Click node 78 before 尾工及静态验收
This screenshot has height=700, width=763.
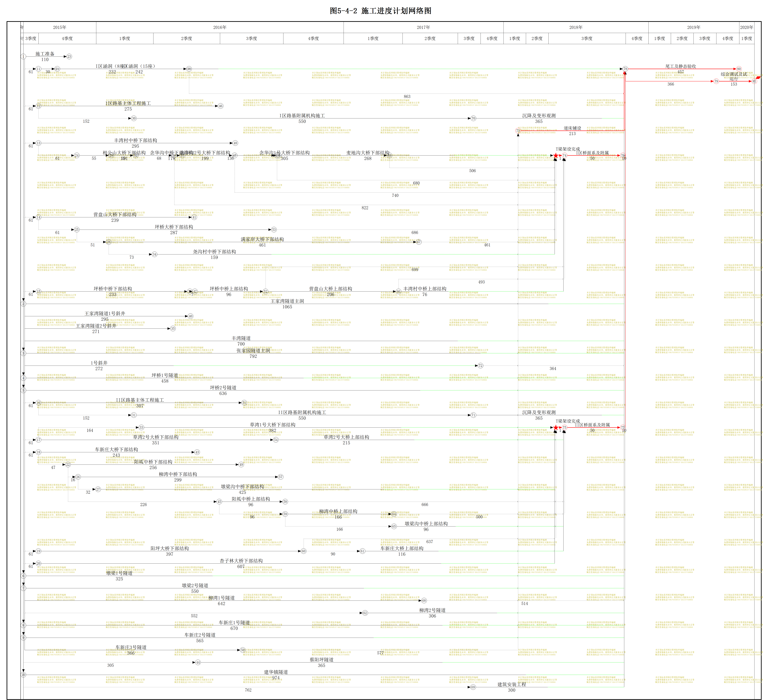point(625,69)
